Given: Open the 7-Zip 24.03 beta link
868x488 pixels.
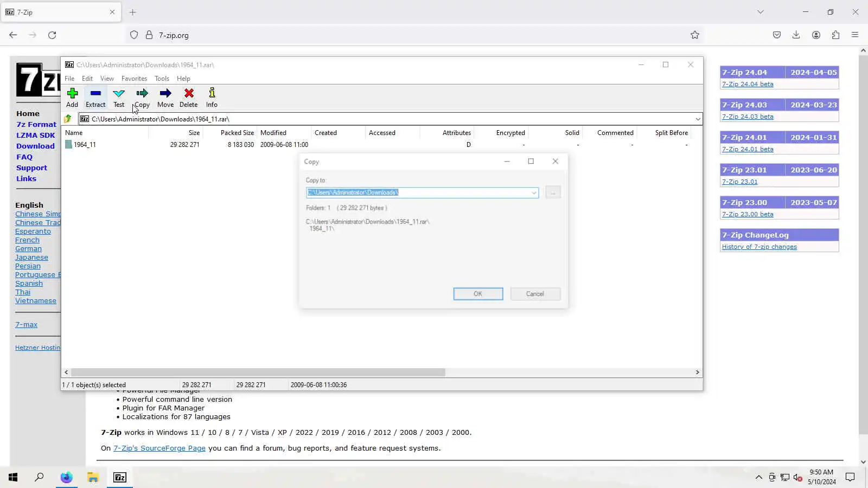Looking at the screenshot, I should point(748,117).
